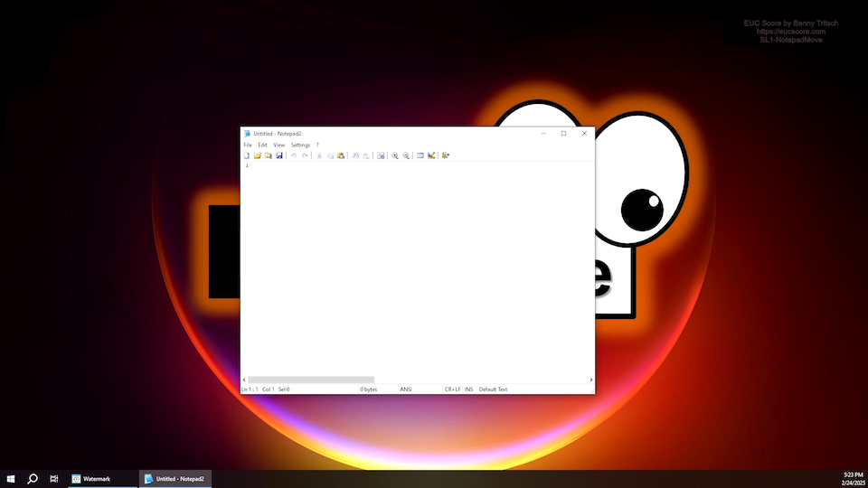This screenshot has width=868, height=488.
Task: Click the Browse/History folder icon in toolbar
Action: click(x=269, y=155)
